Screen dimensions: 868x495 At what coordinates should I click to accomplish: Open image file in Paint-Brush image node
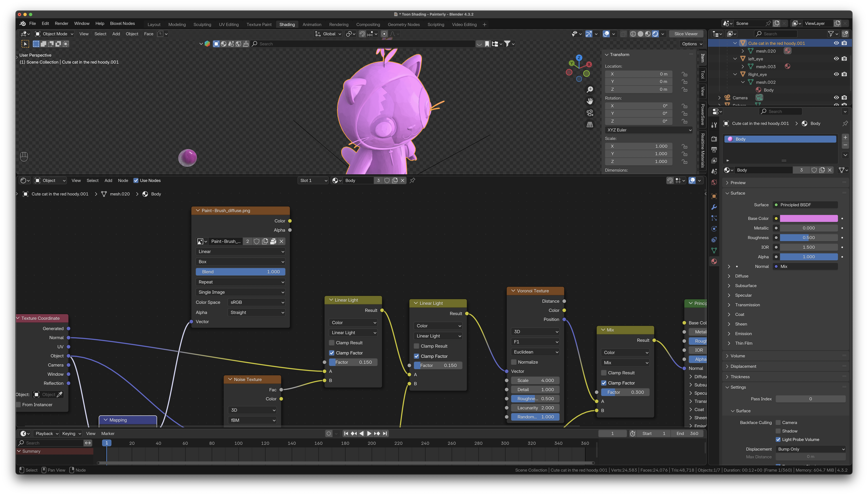[x=273, y=241]
